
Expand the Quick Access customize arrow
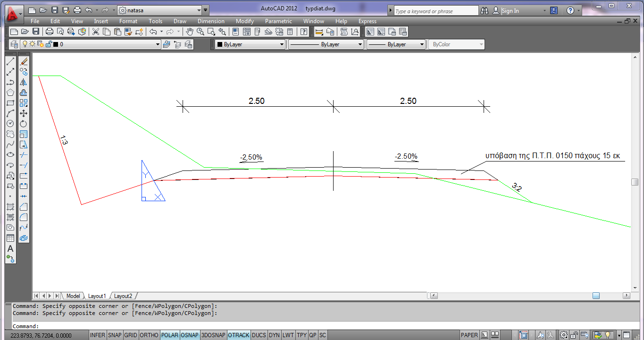[206, 10]
